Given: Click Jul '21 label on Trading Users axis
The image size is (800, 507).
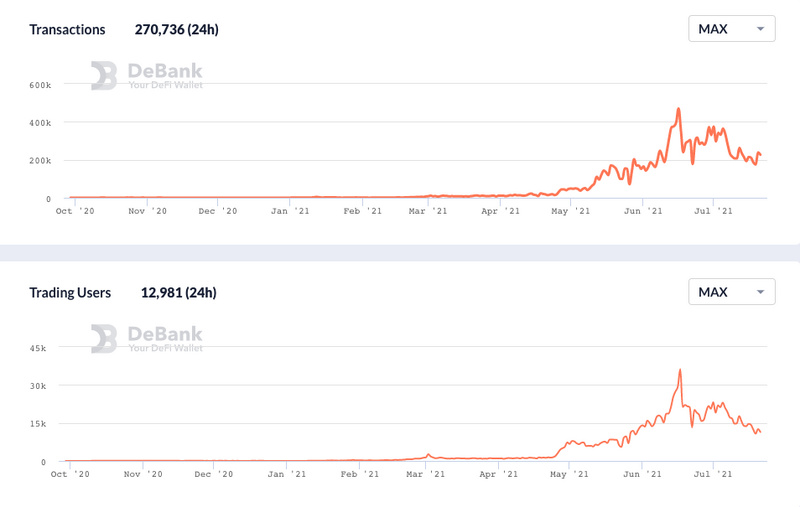Looking at the screenshot, I should coord(712,474).
